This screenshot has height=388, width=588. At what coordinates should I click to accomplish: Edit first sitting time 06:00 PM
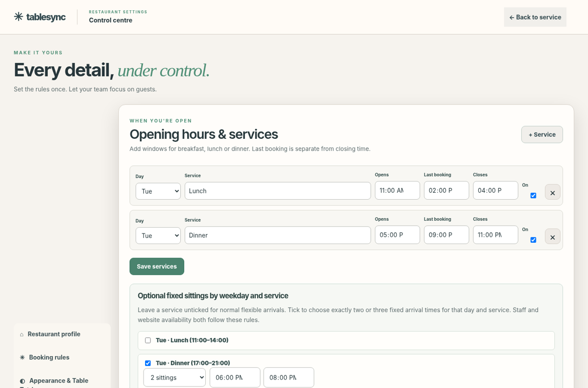point(235,378)
